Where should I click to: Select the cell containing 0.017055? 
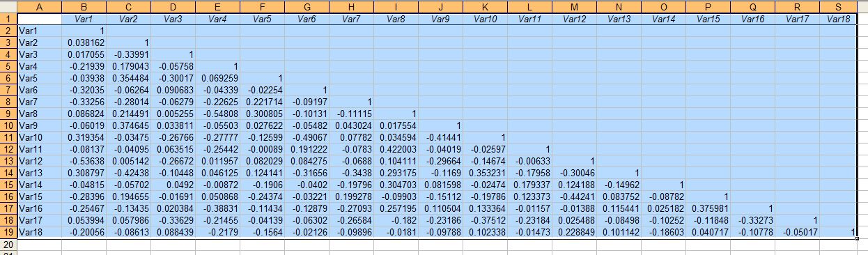pyautogui.click(x=84, y=54)
